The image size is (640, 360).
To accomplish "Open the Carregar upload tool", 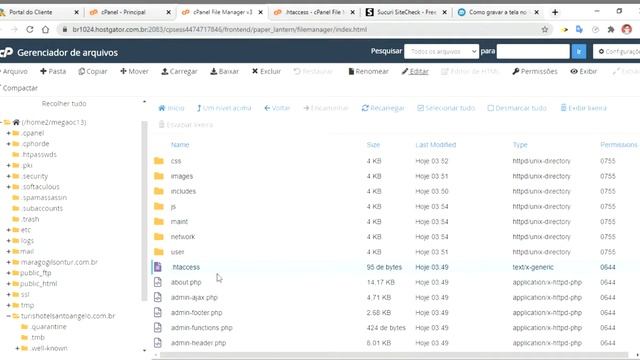I will tap(179, 71).
